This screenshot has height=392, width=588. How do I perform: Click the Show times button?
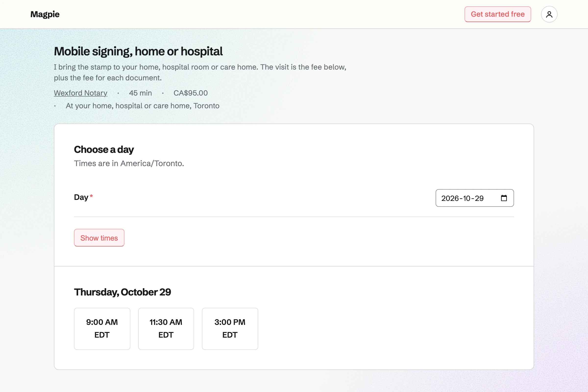(99, 238)
